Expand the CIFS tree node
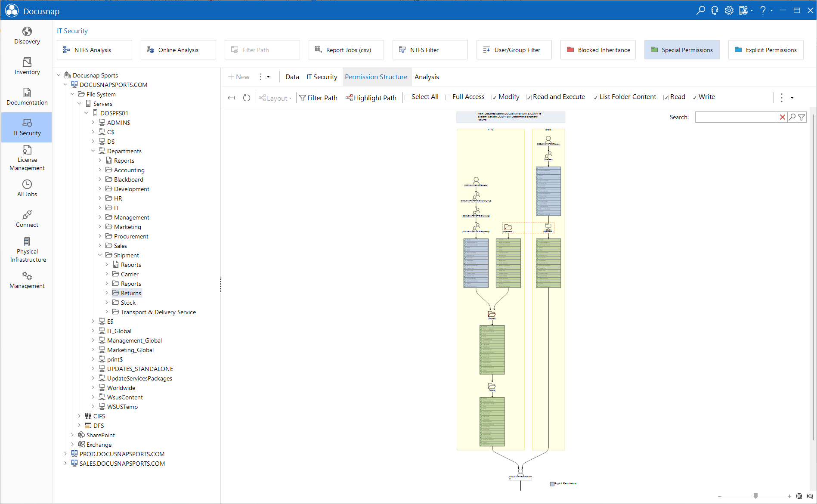 point(79,416)
